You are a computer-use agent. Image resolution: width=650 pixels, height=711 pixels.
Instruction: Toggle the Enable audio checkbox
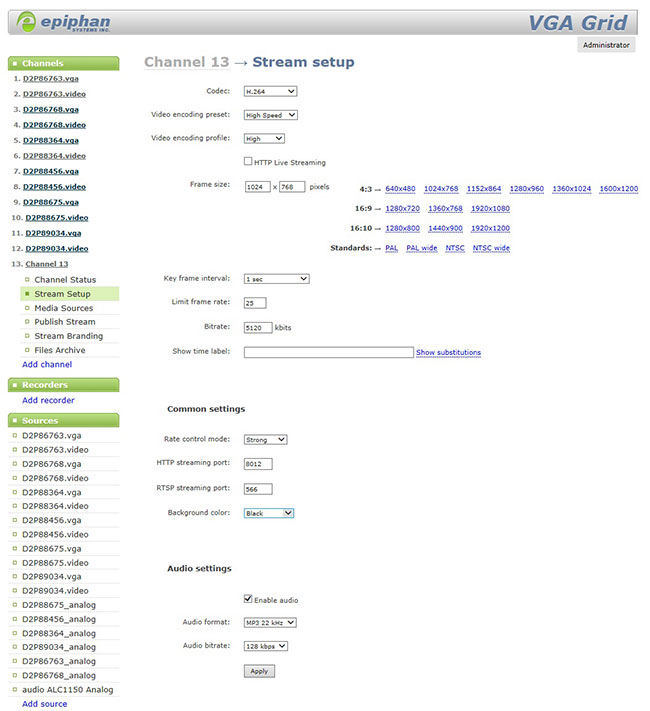[248, 599]
